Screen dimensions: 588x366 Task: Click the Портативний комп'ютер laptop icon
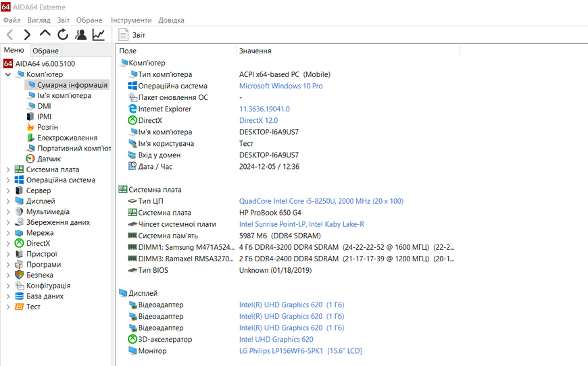pos(30,149)
